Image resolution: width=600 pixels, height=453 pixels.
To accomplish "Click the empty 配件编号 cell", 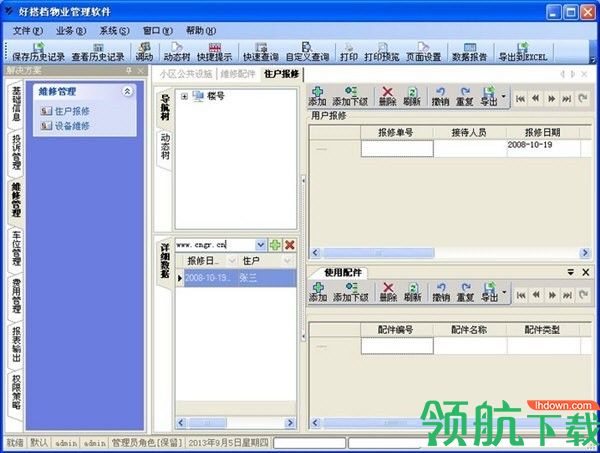I will pyautogui.click(x=397, y=345).
